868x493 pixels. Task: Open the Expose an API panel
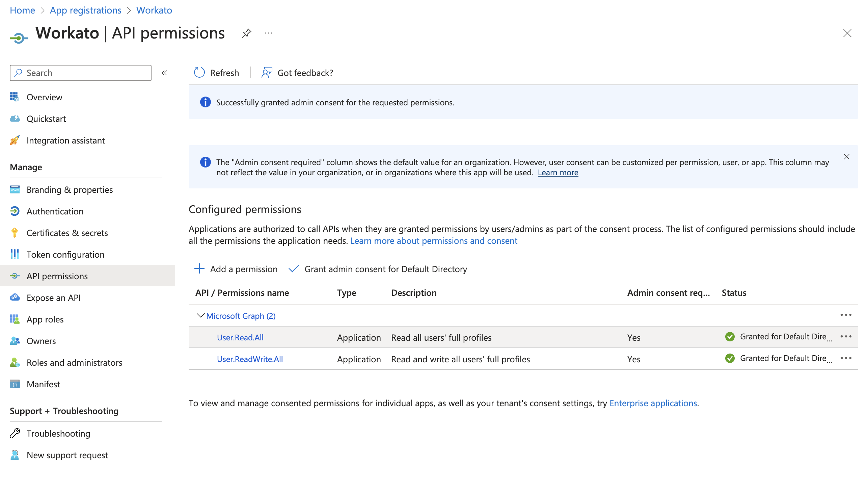pos(53,297)
